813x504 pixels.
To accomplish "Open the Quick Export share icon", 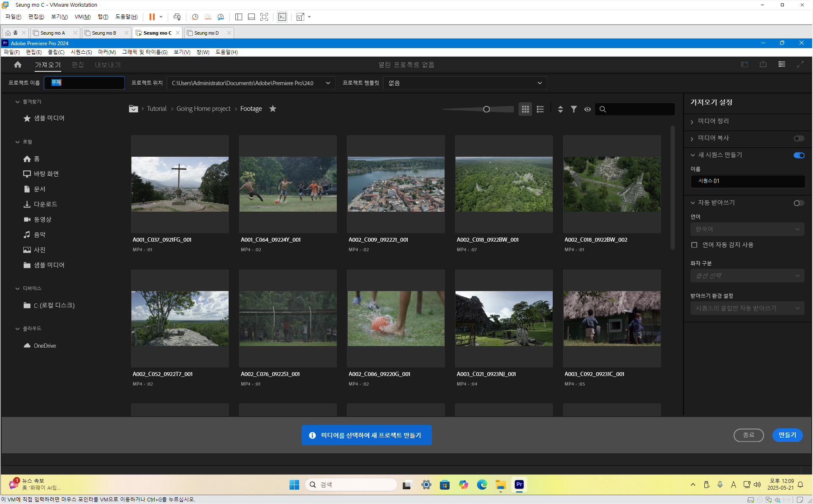I will point(763,64).
